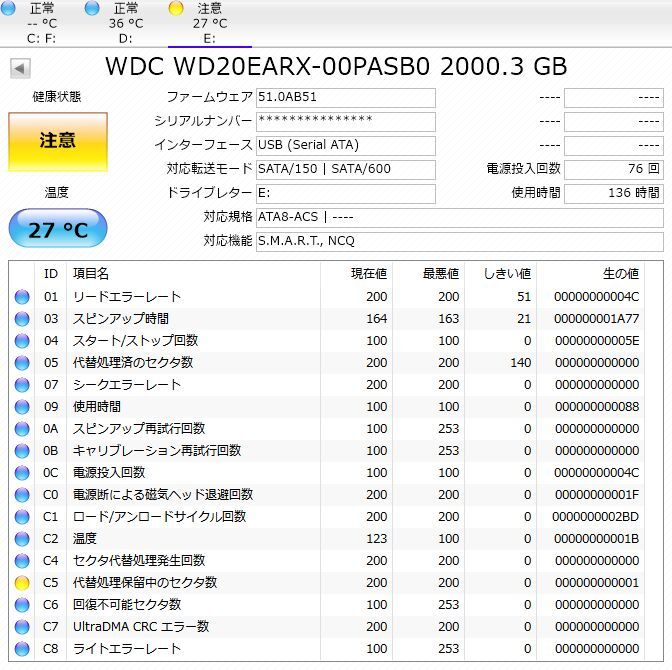672x670 pixels.
Task: Click the interface field USB (Serial ATA)
Action: coord(346,146)
